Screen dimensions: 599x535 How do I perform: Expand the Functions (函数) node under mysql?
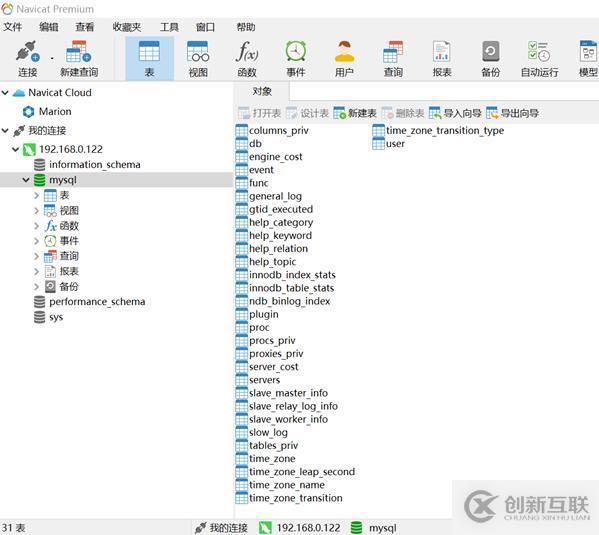pyautogui.click(x=36, y=226)
